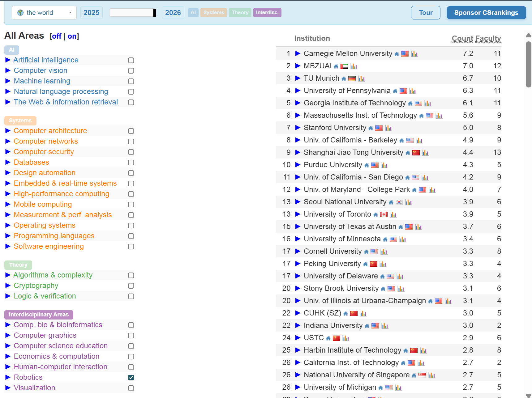Click the Sponsor CSrankings button
The image size is (532, 398).
point(486,13)
